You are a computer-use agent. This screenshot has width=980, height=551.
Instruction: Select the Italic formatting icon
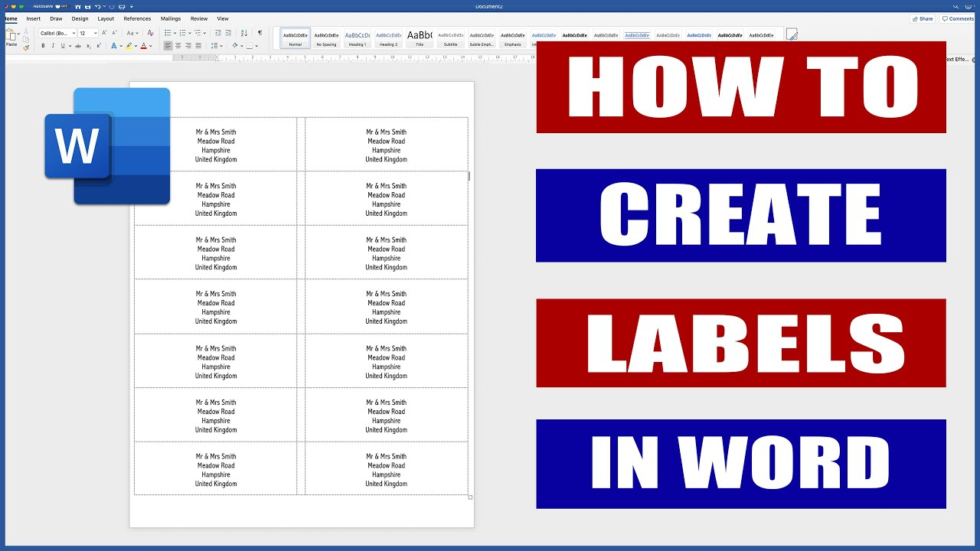click(x=52, y=46)
